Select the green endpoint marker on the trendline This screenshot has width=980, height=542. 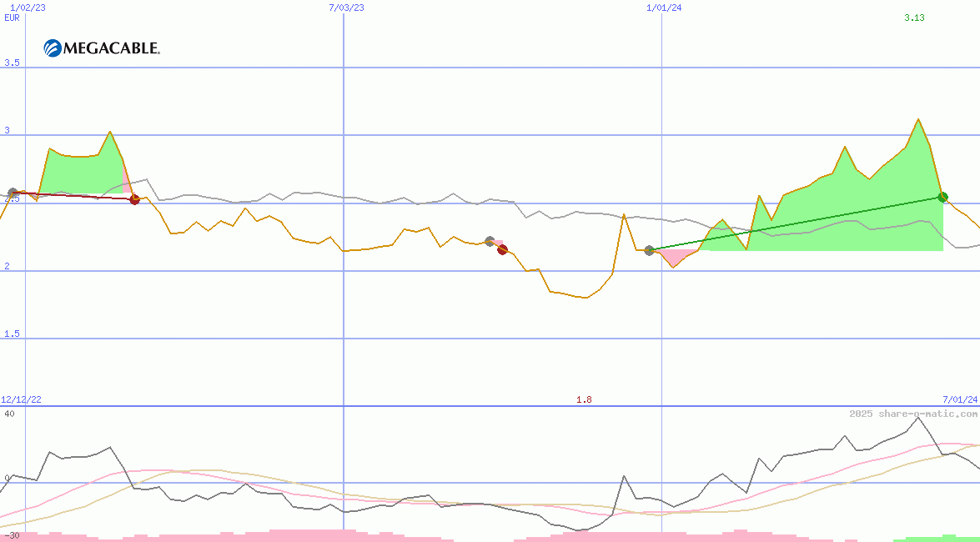(943, 198)
